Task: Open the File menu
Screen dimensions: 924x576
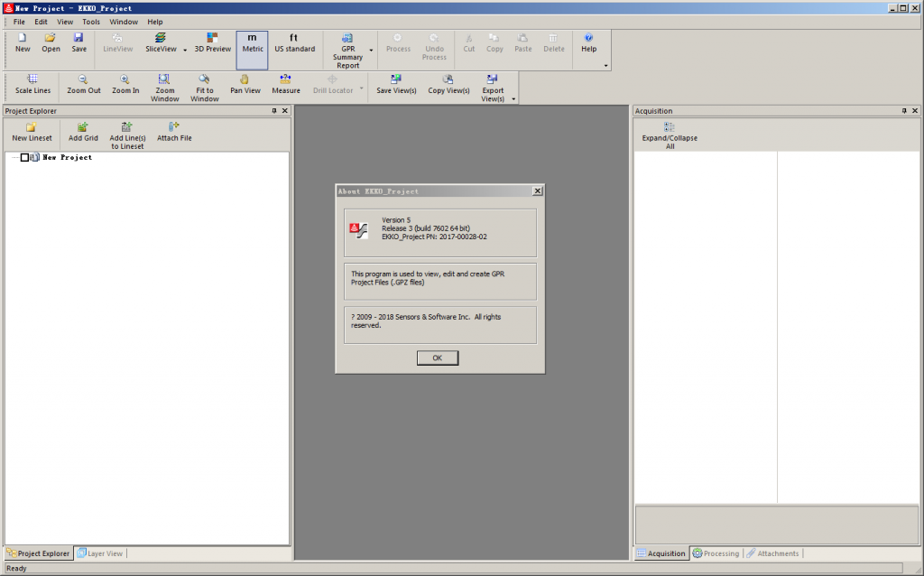Action: pyautogui.click(x=20, y=22)
